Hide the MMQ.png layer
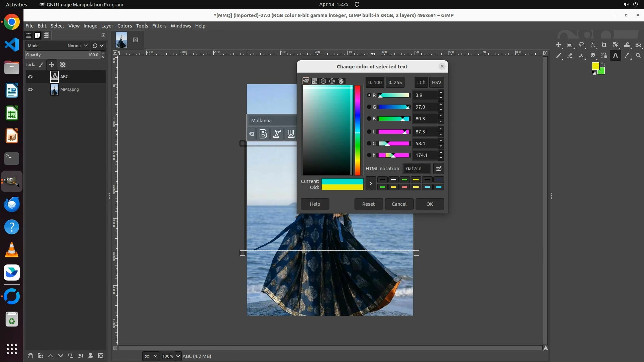644x362 pixels. [x=30, y=89]
